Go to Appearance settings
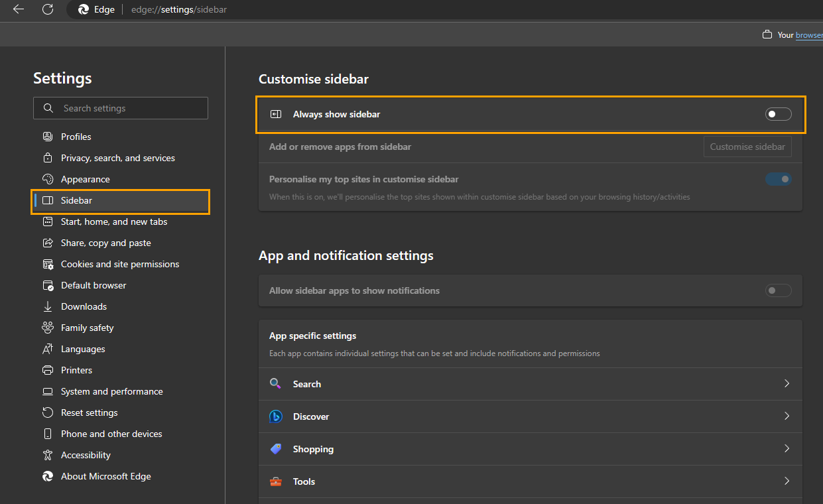The height and width of the screenshot is (504, 823). [86, 179]
